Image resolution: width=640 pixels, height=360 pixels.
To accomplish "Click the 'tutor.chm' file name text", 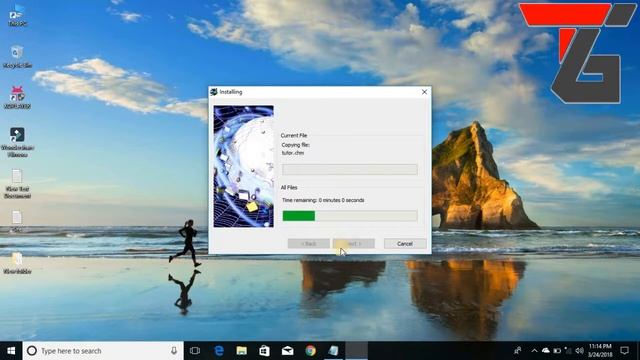I will pyautogui.click(x=293, y=153).
